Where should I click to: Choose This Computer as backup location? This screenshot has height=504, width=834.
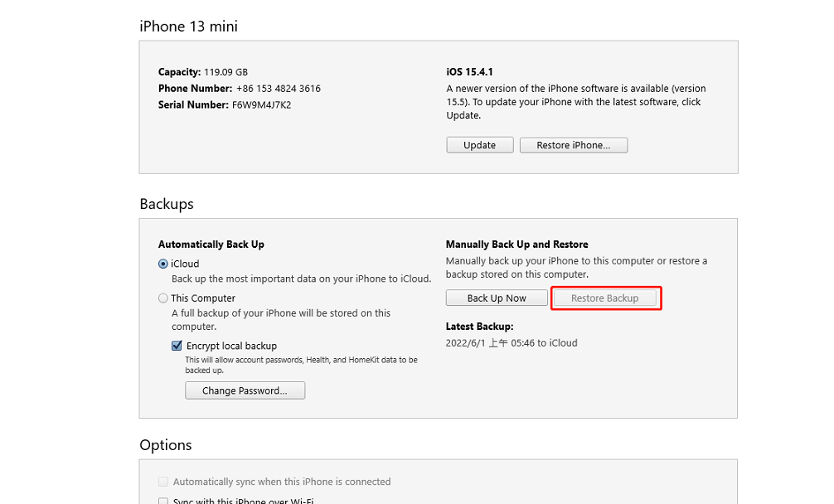pyautogui.click(x=163, y=298)
